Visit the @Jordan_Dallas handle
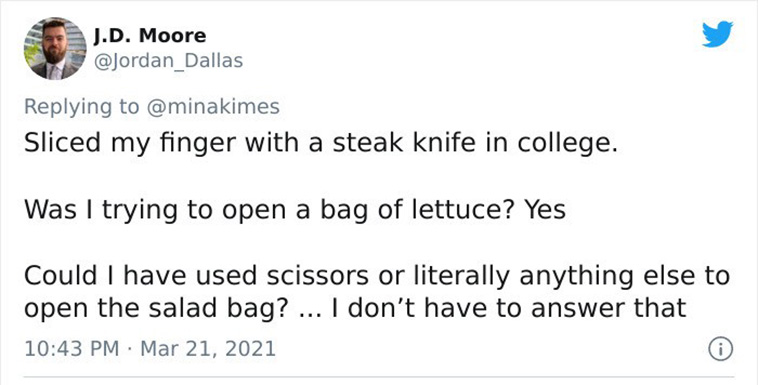The width and height of the screenshot is (758, 385). coord(168,61)
